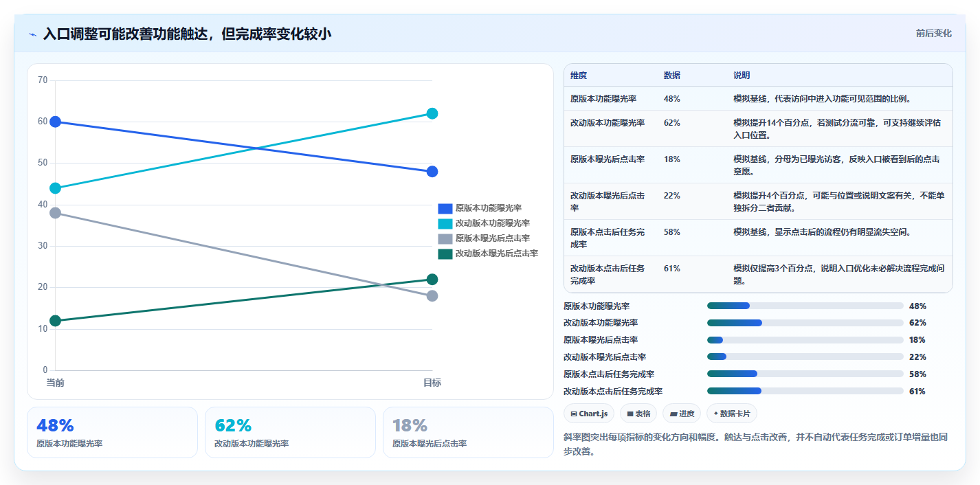This screenshot has height=485, width=980.
Task: Click the gray data point at 当前 (38)
Action: pos(55,213)
